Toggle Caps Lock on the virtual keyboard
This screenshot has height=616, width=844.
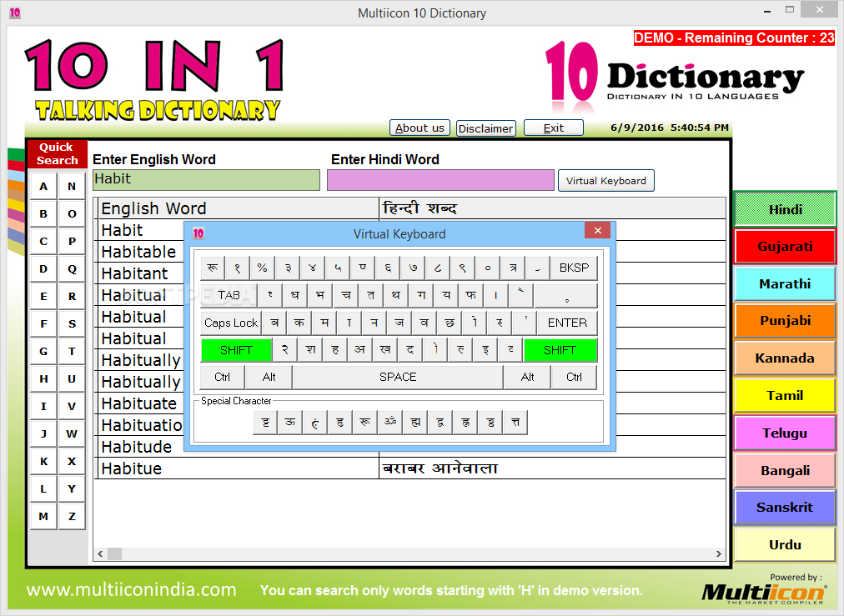coord(231,323)
